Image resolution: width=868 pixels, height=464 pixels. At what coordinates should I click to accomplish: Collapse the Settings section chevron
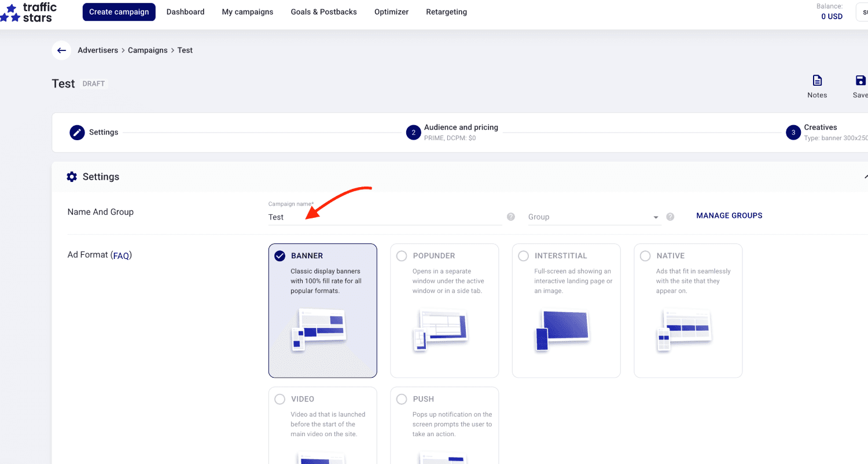tap(865, 177)
